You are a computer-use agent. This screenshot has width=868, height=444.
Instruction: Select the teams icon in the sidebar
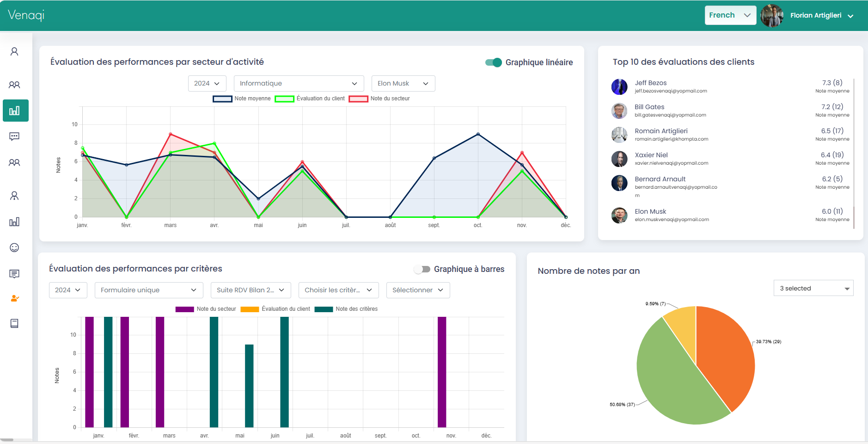(14, 85)
